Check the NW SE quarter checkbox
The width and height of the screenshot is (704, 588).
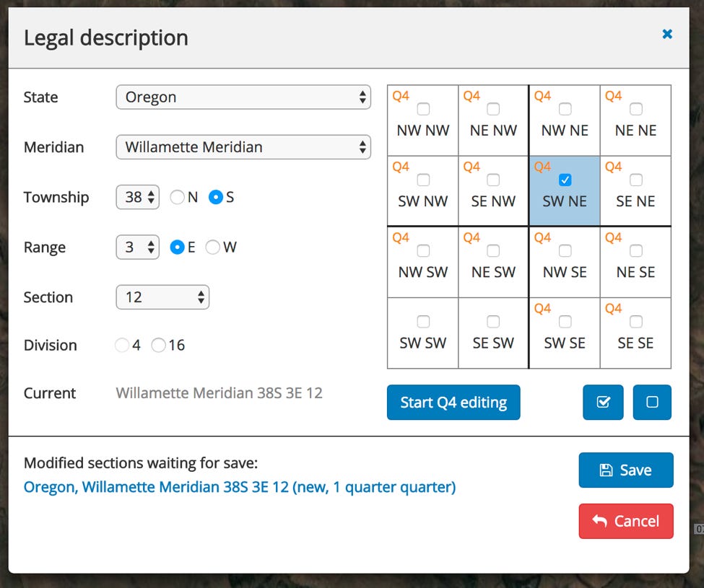565,251
